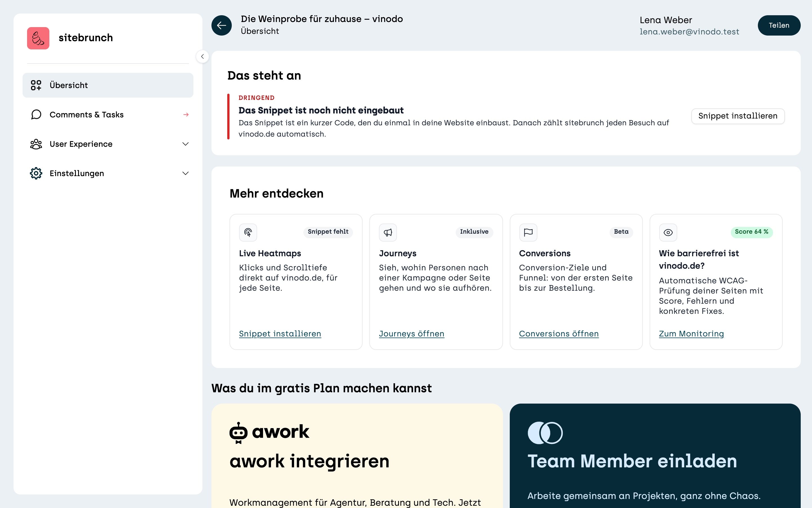Click the Live Heatmaps card title
This screenshot has height=508, width=812.
[x=270, y=253]
